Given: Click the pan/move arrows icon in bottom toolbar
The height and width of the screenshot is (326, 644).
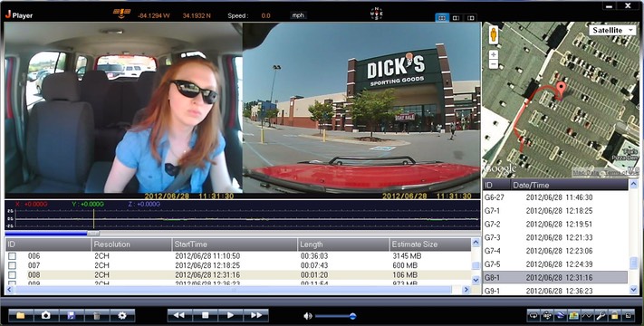Looking at the screenshot, I should tap(547, 316).
